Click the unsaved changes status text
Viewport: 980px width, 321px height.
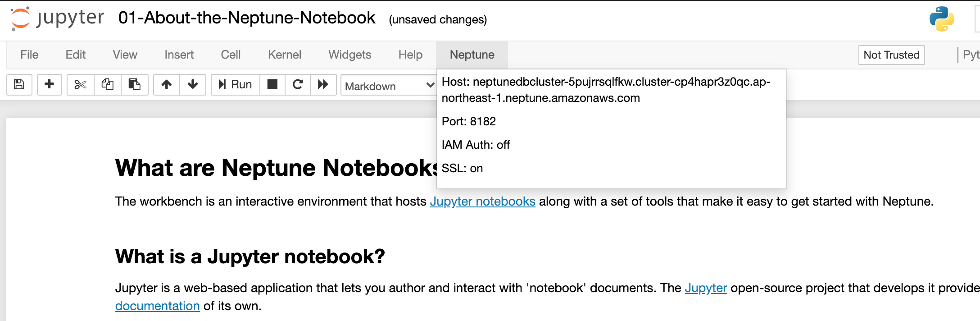coord(438,19)
